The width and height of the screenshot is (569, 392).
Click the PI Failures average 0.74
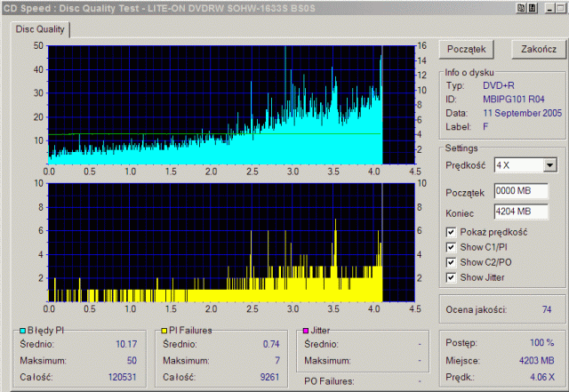click(x=271, y=344)
